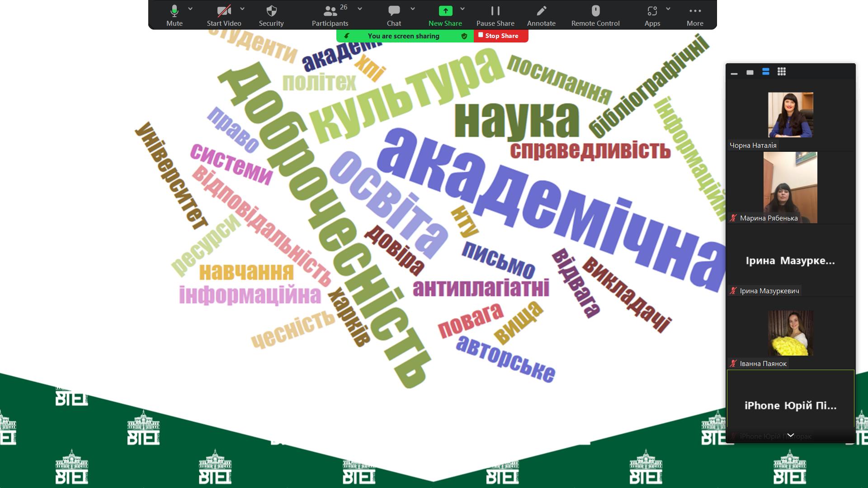Viewport: 868px width, 488px height.
Task: Open the Participants panel
Action: coord(330,11)
